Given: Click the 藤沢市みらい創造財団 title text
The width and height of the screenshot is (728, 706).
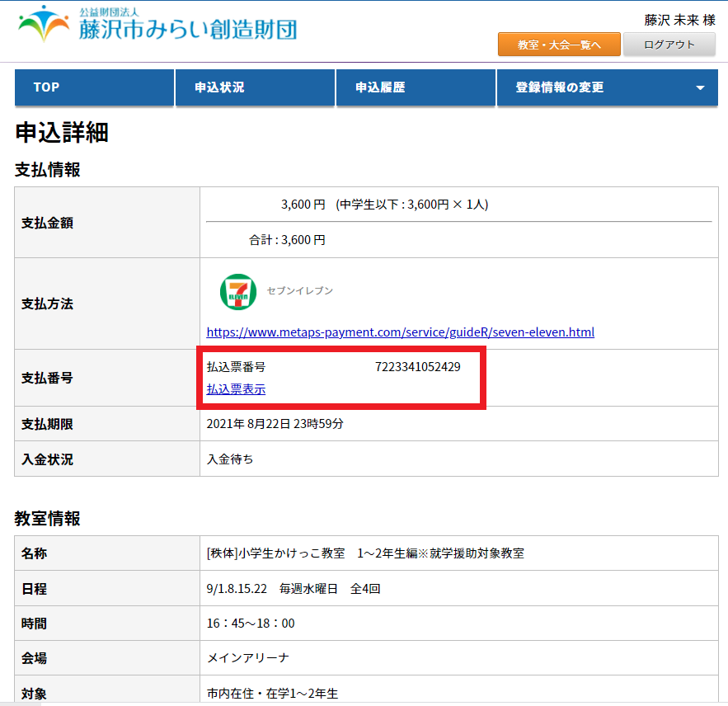Looking at the screenshot, I should [x=188, y=30].
